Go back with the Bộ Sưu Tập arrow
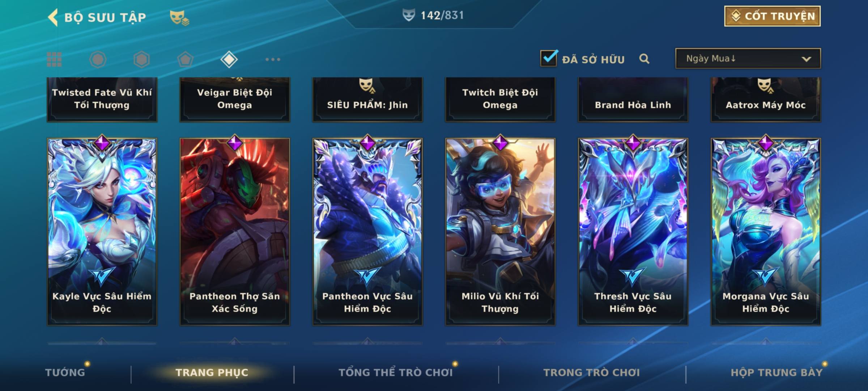The width and height of the screenshot is (868, 391). click(x=53, y=17)
